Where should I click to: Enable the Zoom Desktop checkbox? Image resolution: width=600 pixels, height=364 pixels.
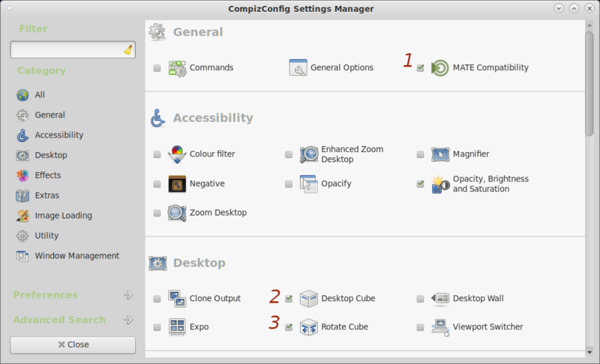pyautogui.click(x=157, y=213)
